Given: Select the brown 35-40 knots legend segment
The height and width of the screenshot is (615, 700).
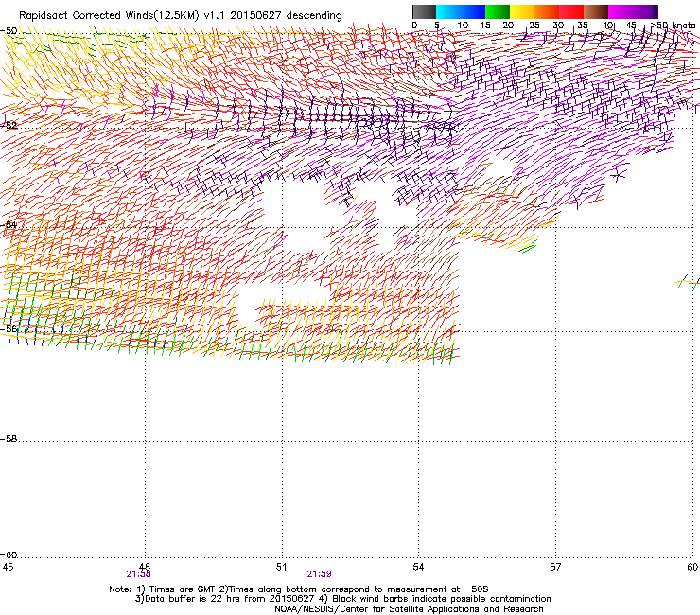Looking at the screenshot, I should (x=596, y=11).
